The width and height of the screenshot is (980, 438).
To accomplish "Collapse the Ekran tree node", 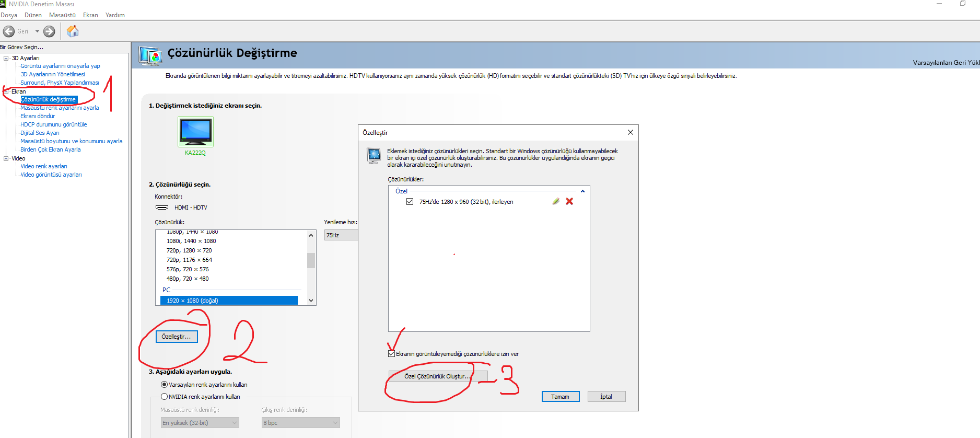I will (x=6, y=91).
